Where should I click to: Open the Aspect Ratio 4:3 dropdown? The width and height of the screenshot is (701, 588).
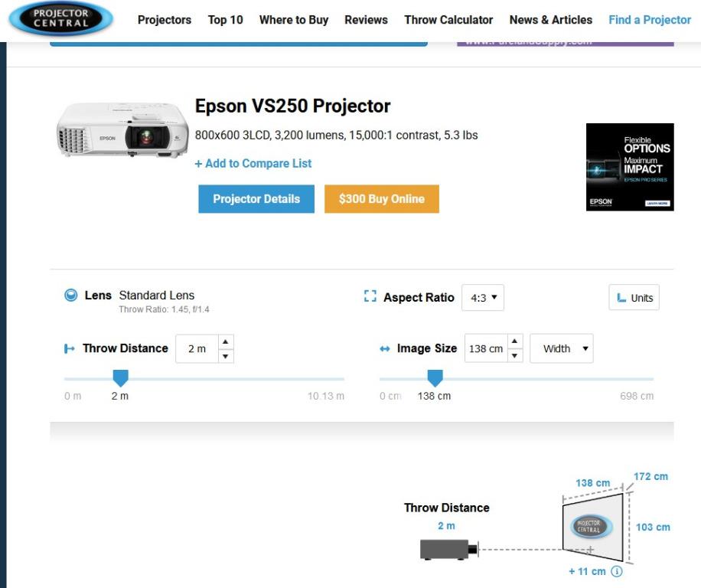pos(482,298)
